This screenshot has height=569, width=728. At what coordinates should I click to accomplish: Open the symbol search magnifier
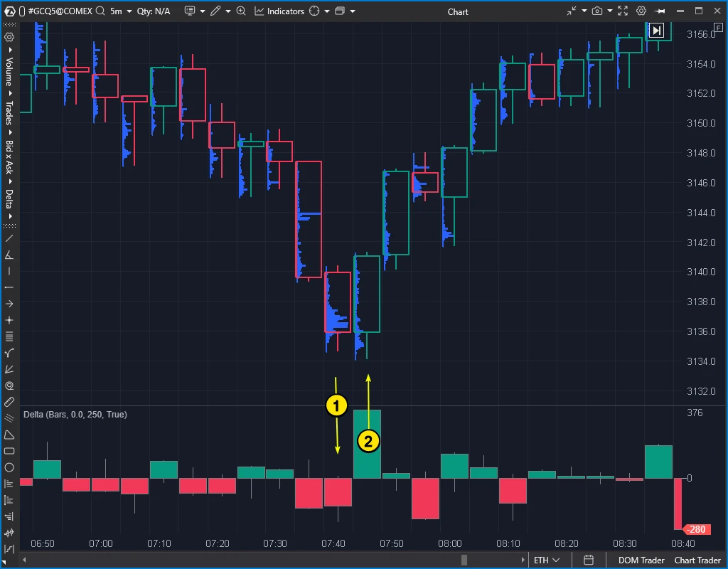(100, 11)
